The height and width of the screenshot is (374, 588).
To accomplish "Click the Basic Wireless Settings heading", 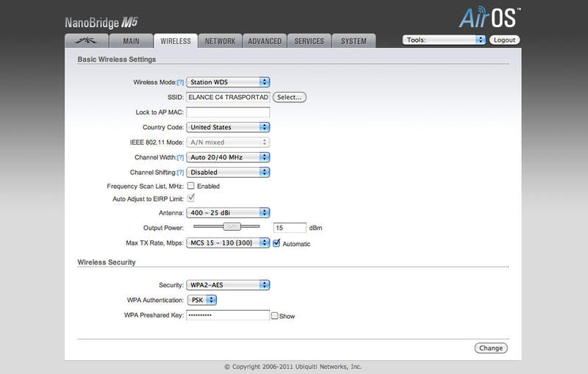I will pos(117,60).
